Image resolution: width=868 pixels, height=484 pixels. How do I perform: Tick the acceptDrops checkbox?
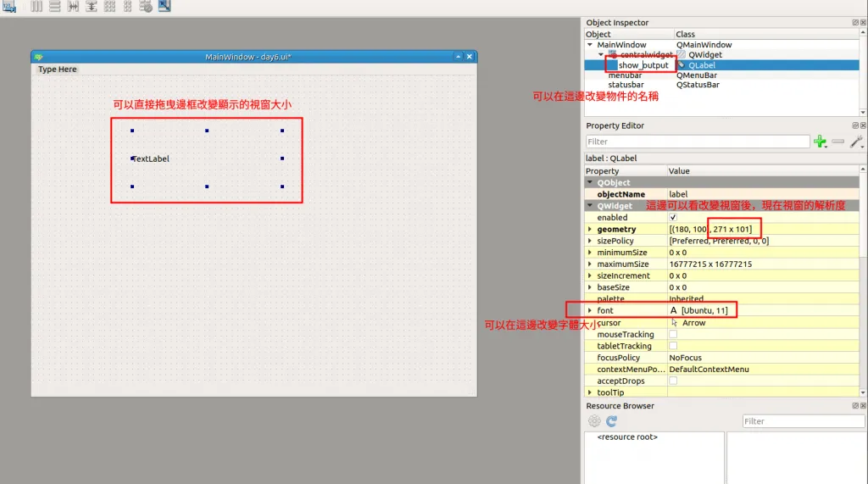pyautogui.click(x=673, y=381)
